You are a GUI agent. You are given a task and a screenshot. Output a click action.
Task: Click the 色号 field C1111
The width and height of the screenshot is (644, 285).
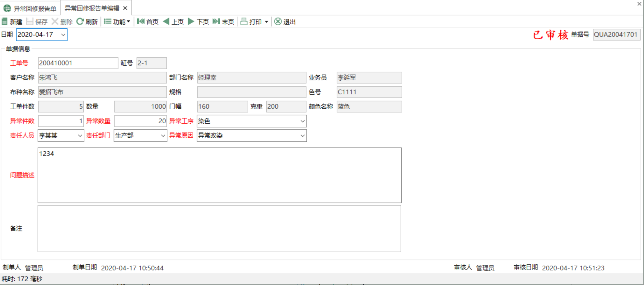point(369,92)
